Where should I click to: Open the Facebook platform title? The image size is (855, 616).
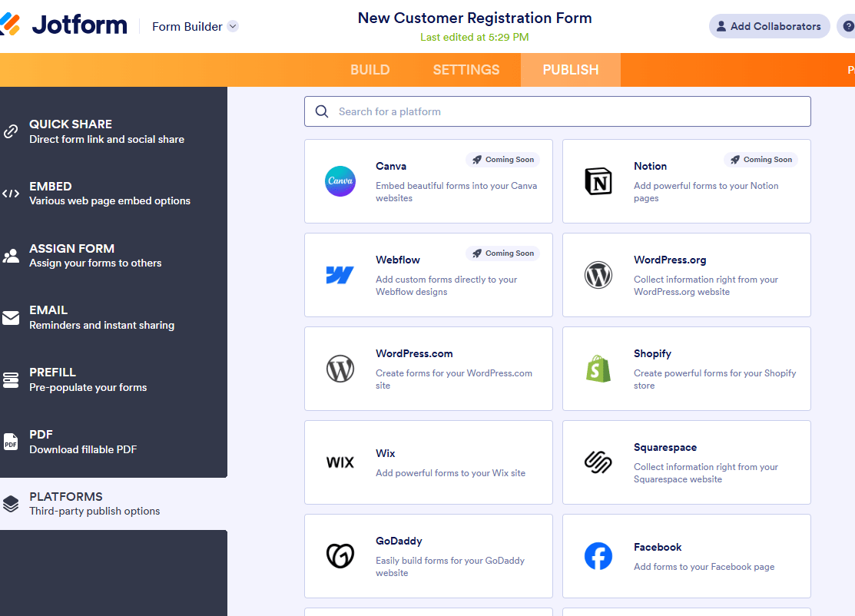coord(658,548)
